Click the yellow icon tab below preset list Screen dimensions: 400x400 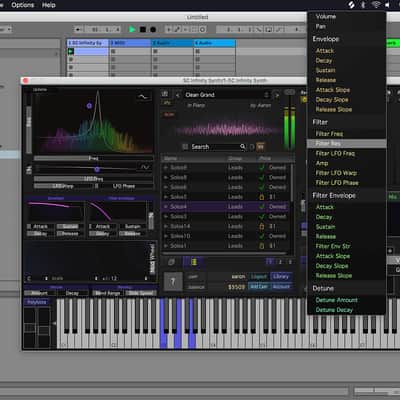coord(194,262)
